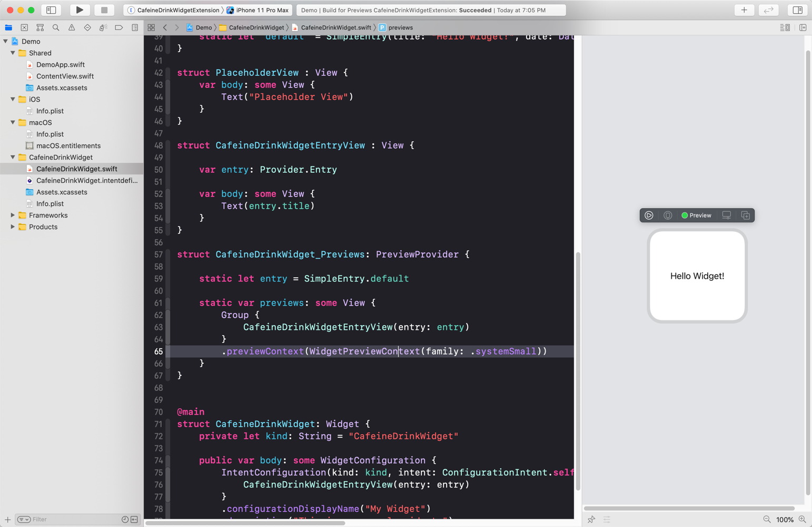Click the editor vertical scrollbar
The width and height of the screenshot is (812, 527).
pyautogui.click(x=578, y=371)
